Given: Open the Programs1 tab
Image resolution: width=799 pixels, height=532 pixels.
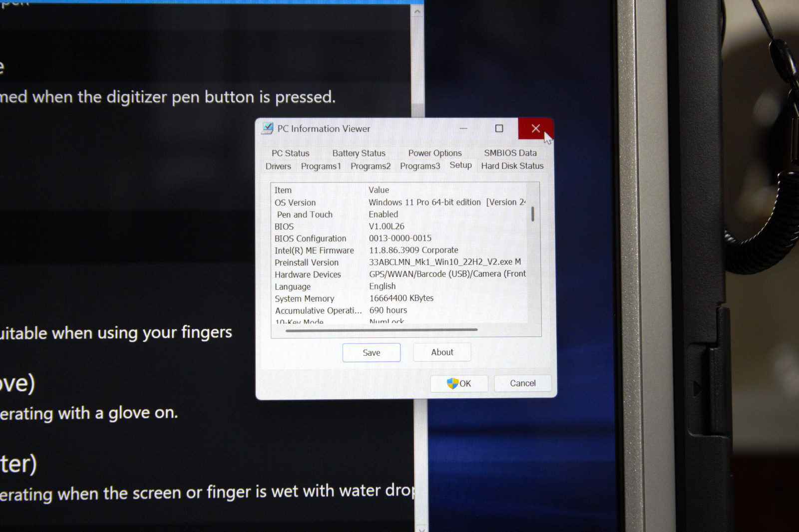Looking at the screenshot, I should click(x=321, y=166).
